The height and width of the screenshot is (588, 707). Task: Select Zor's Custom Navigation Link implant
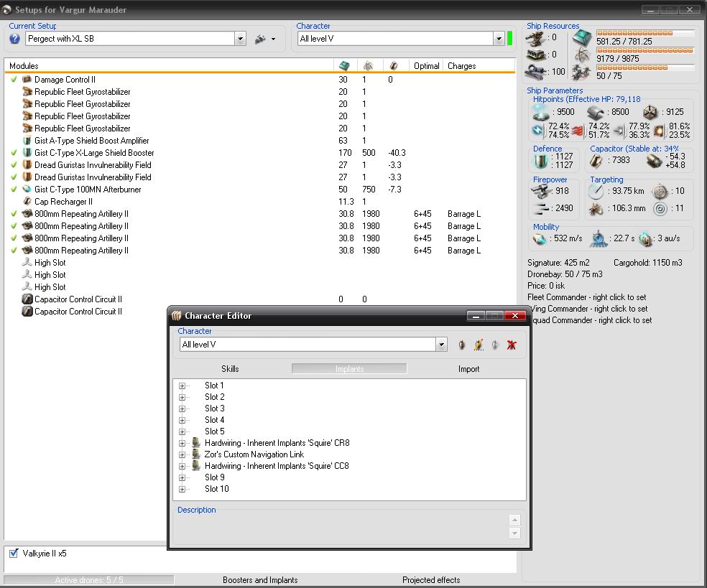[254, 454]
